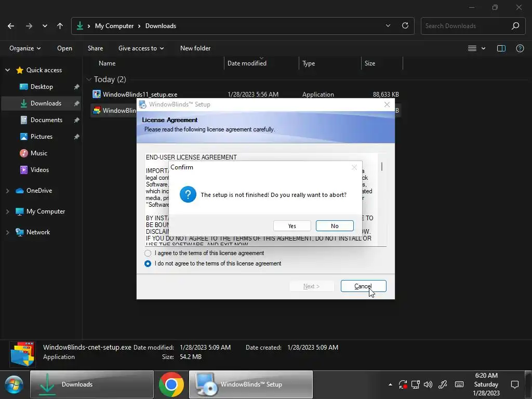532x399 pixels.
Task: Click Share in the command bar
Action: coord(96,48)
